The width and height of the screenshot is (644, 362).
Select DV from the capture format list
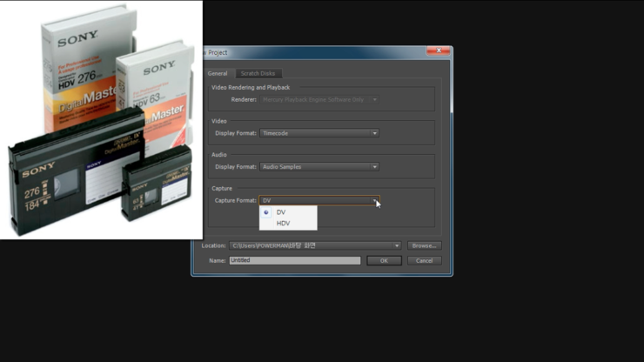point(288,212)
